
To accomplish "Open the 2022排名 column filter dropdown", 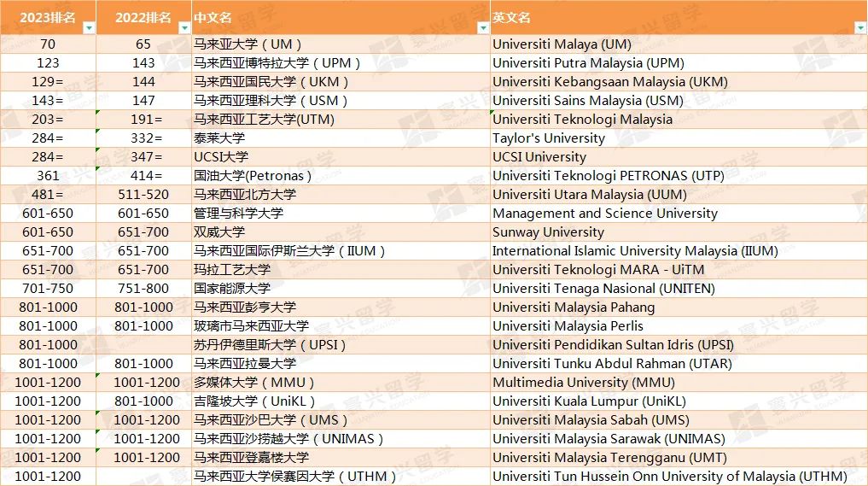I will click(184, 27).
